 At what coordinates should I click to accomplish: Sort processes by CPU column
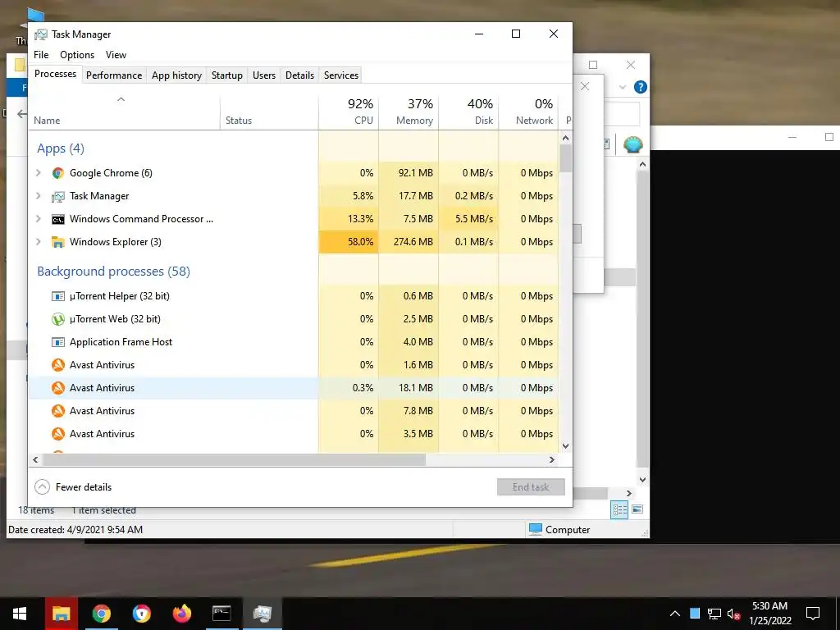coord(349,112)
